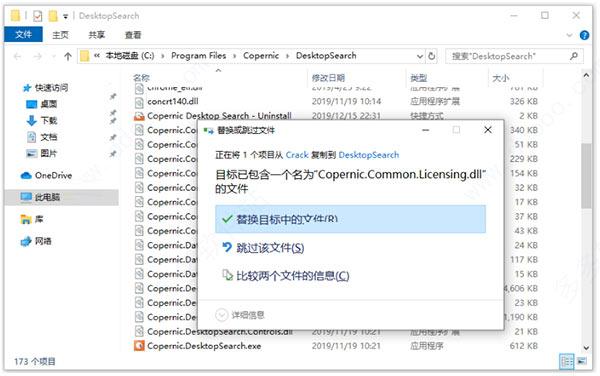
Task: Expand 详细信息 in the dialog
Action: point(240,315)
